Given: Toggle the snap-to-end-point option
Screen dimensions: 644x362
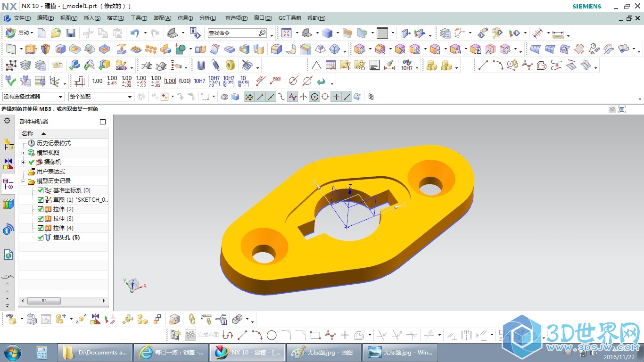Looking at the screenshot, I should [x=260, y=97].
